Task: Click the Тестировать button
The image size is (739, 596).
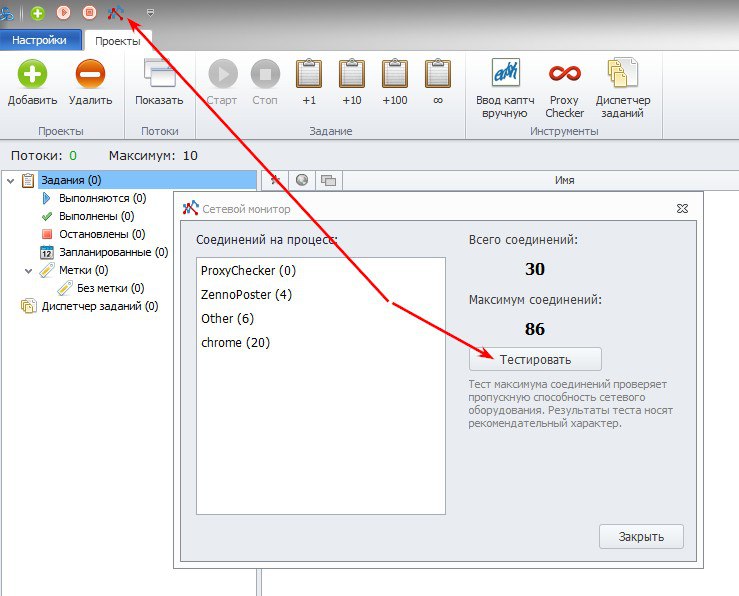Action: click(535, 359)
